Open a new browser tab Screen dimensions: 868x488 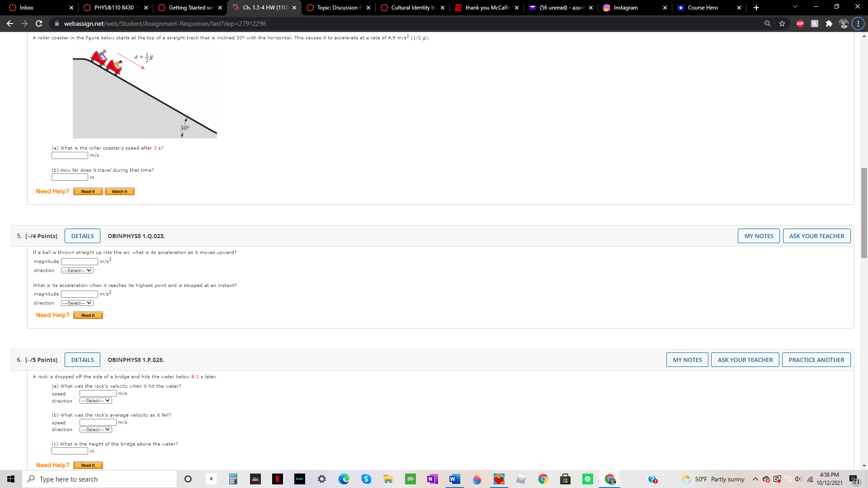click(756, 8)
